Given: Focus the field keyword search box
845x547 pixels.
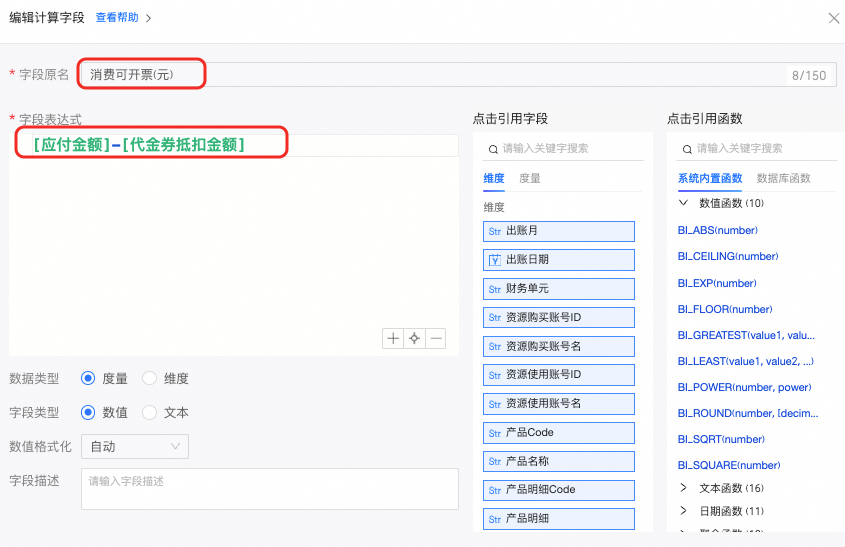Looking at the screenshot, I should pos(563,149).
